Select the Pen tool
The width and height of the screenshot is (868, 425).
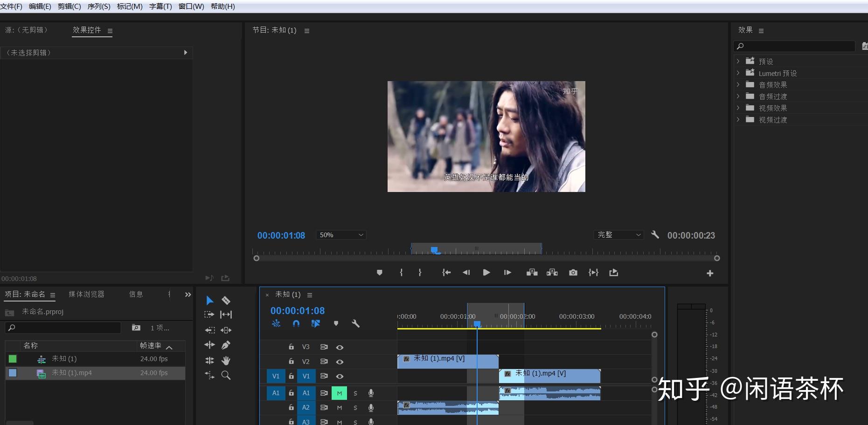coord(226,345)
